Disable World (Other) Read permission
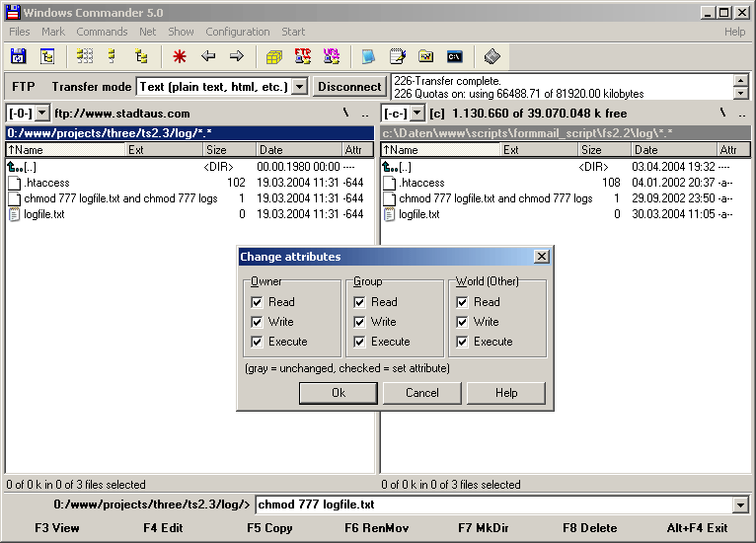756x543 pixels. 462,302
